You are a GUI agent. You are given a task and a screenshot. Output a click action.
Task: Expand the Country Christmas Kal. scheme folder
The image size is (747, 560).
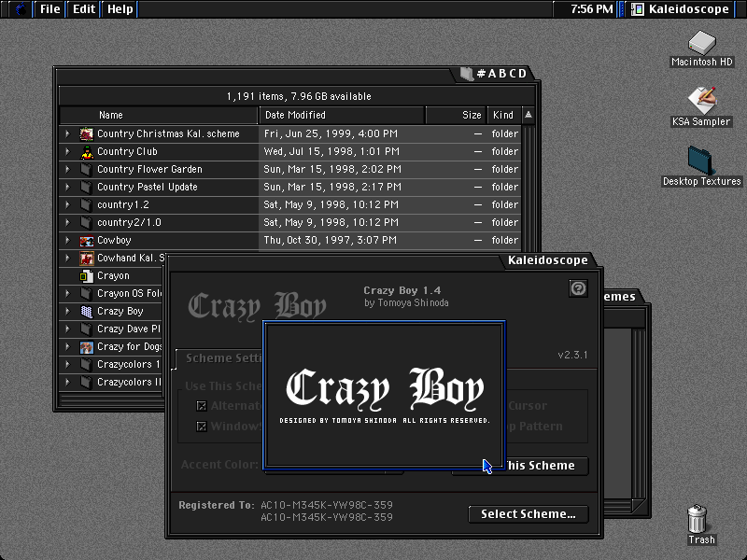[67, 133]
